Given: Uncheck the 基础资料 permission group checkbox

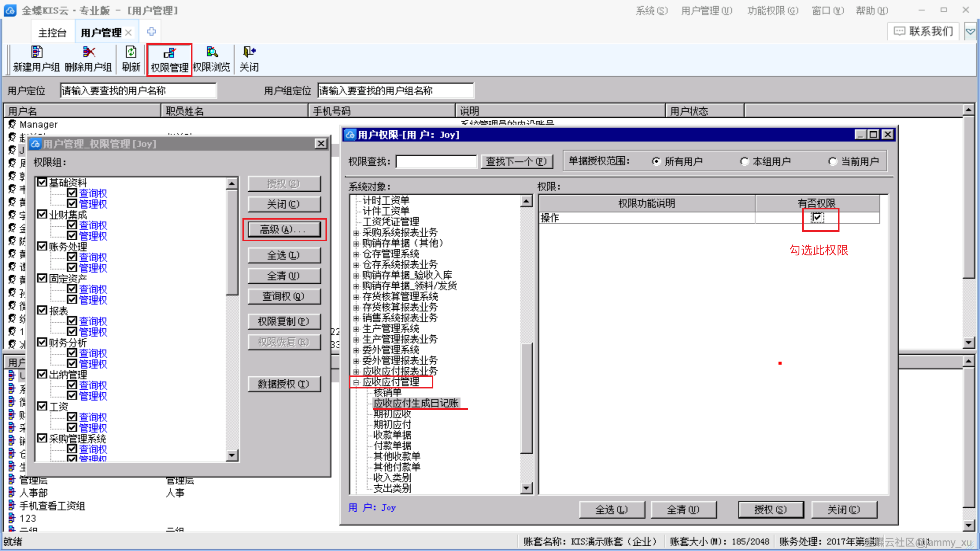Looking at the screenshot, I should (x=42, y=182).
